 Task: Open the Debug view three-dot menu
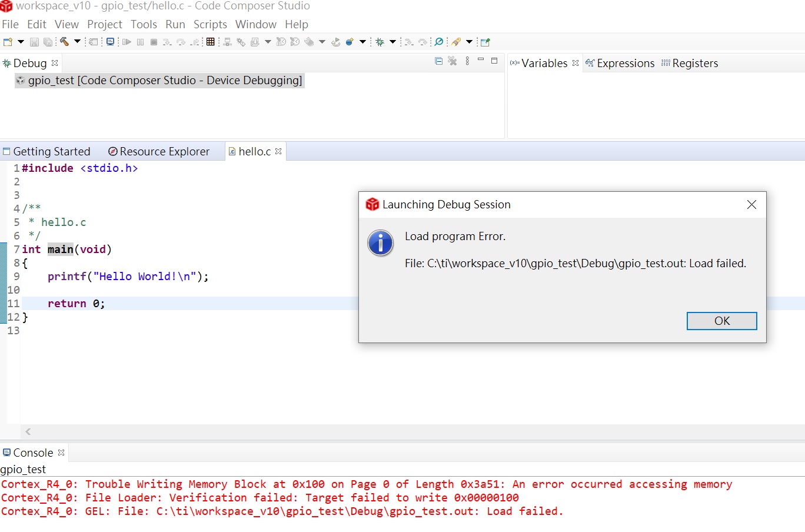point(467,61)
